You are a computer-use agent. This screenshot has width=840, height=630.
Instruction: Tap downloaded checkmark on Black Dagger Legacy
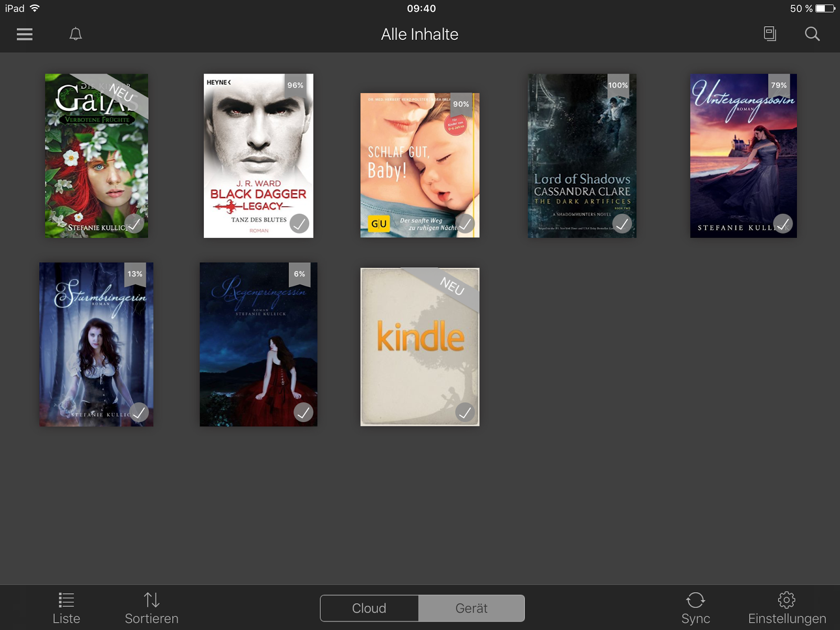pos(299,224)
